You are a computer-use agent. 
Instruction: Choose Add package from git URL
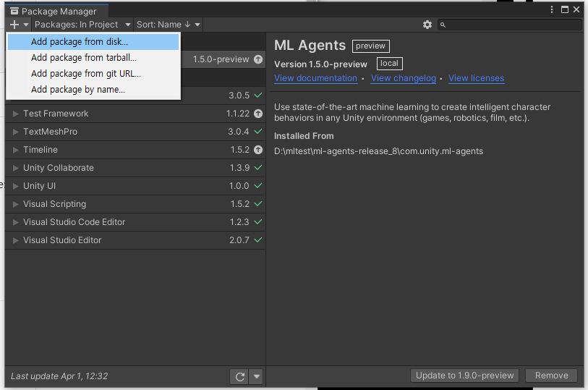point(93,74)
